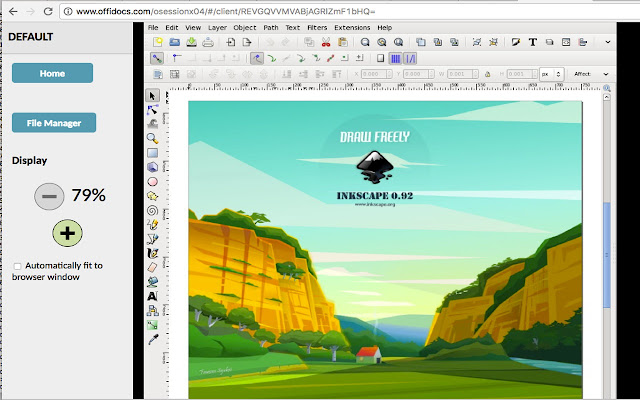Image resolution: width=640 pixels, height=400 pixels.
Task: Pick the Rectangle tool in toolbox
Action: click(152, 153)
